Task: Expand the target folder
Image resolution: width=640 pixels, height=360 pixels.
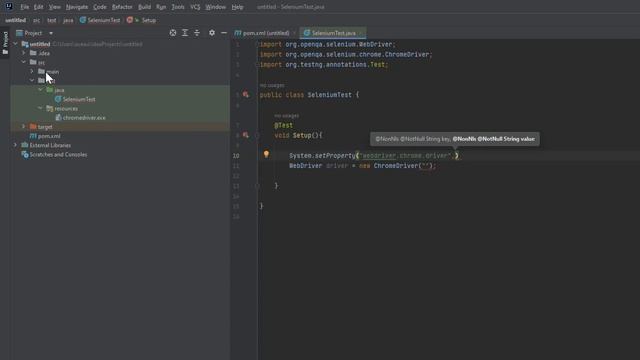Action: click(24, 127)
